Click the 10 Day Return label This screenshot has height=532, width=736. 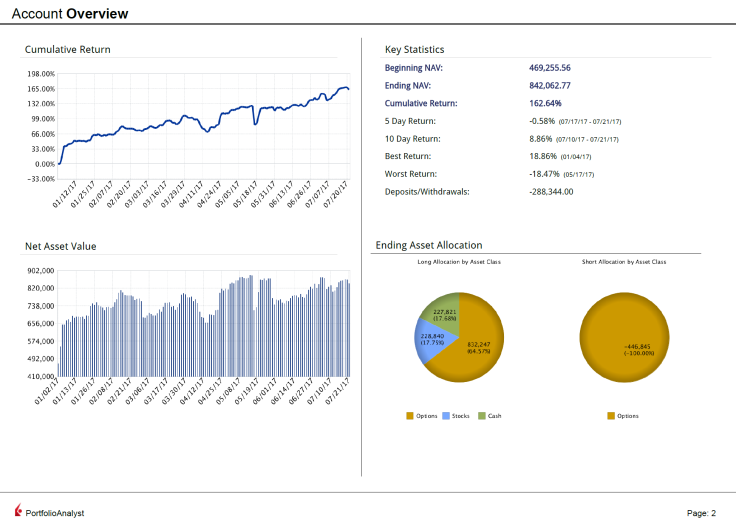pyautogui.click(x=413, y=139)
